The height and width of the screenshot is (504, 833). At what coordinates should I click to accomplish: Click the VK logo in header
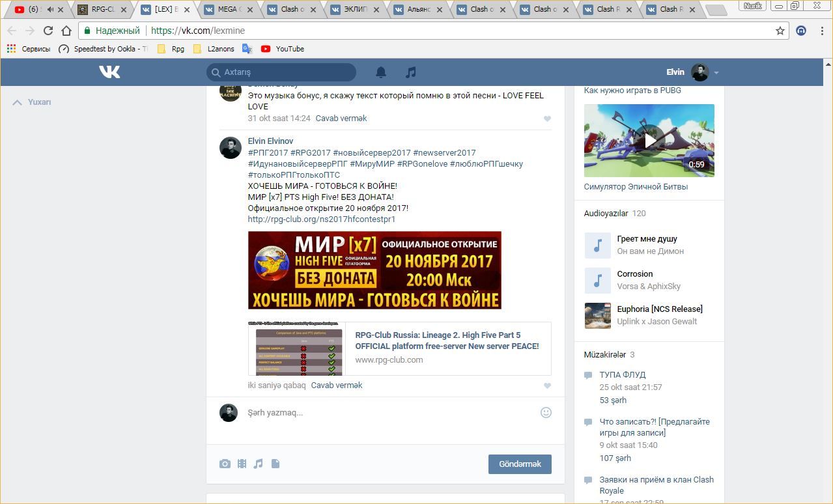[x=109, y=72]
